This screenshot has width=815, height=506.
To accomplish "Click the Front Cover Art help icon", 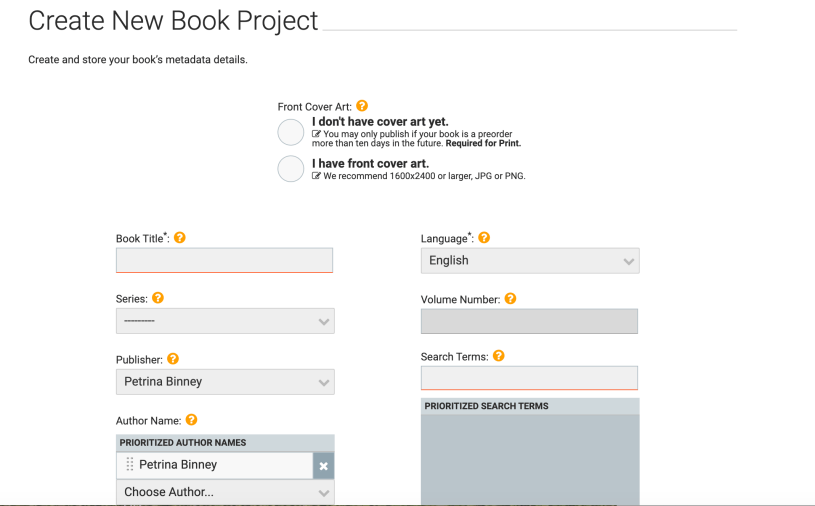I will point(362,106).
